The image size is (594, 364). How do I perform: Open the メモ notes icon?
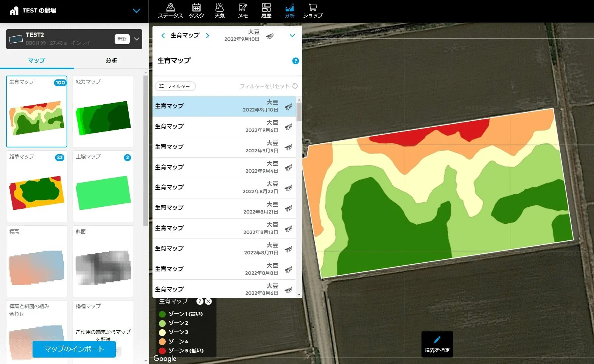(x=243, y=11)
